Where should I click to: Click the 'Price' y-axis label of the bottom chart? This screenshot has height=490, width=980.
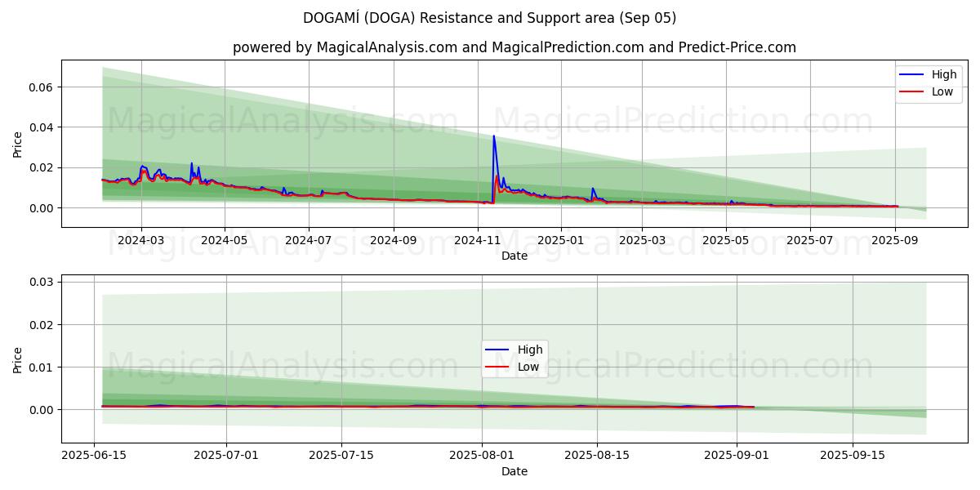18,359
